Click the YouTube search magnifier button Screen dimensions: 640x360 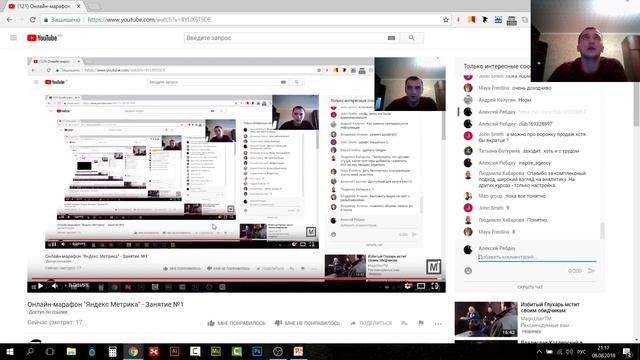coord(411,38)
